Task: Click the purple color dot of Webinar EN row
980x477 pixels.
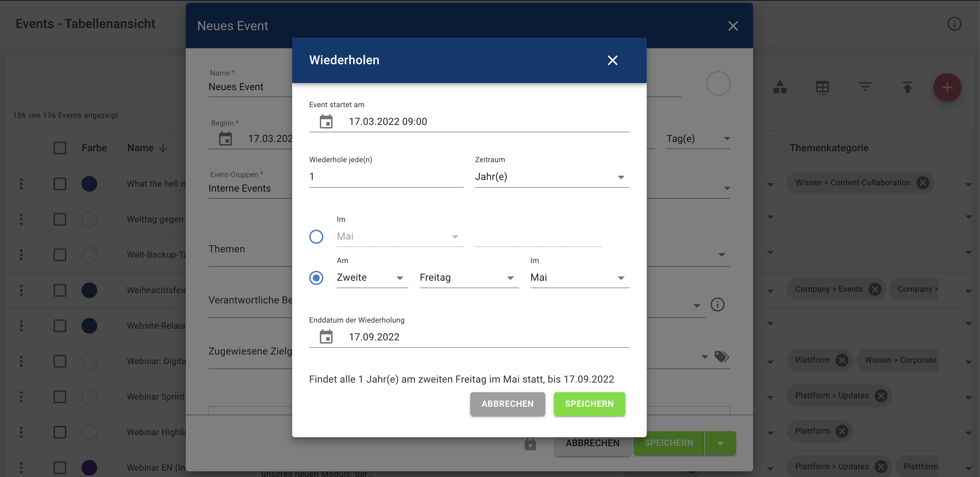Action: 89,467
